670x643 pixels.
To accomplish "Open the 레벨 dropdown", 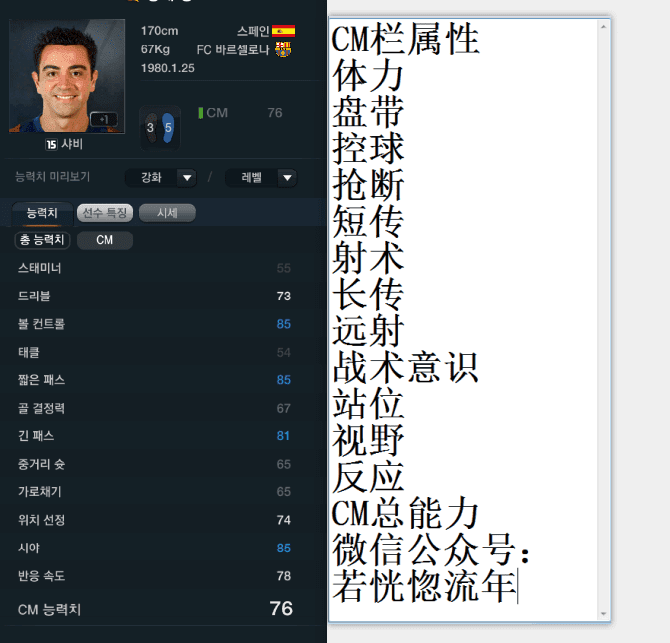I will (261, 178).
